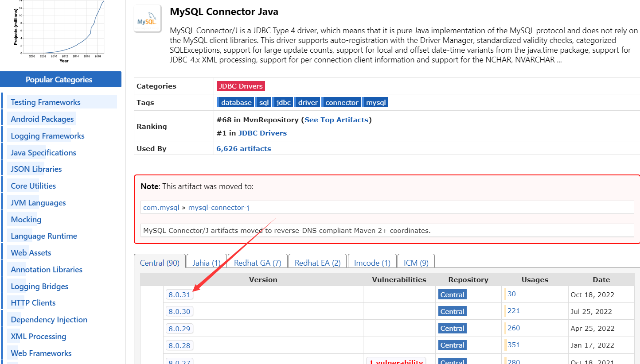Switch to Redhat EA (2) tab
The width and height of the screenshot is (640, 364).
pyautogui.click(x=318, y=263)
